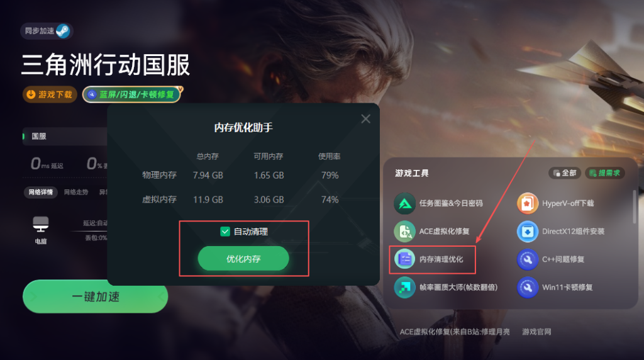Image resolution: width=644 pixels, height=360 pixels.
Task: Open the 任务图鉴&今日密码 tool icon
Action: [404, 203]
